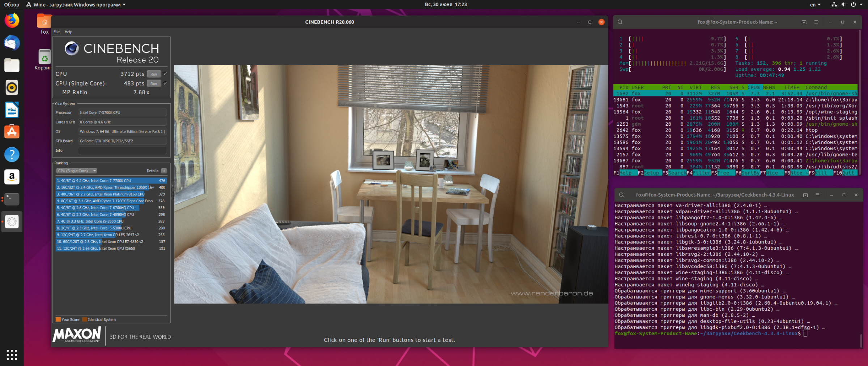Launch Thunderbird mail from the dock

[12, 43]
